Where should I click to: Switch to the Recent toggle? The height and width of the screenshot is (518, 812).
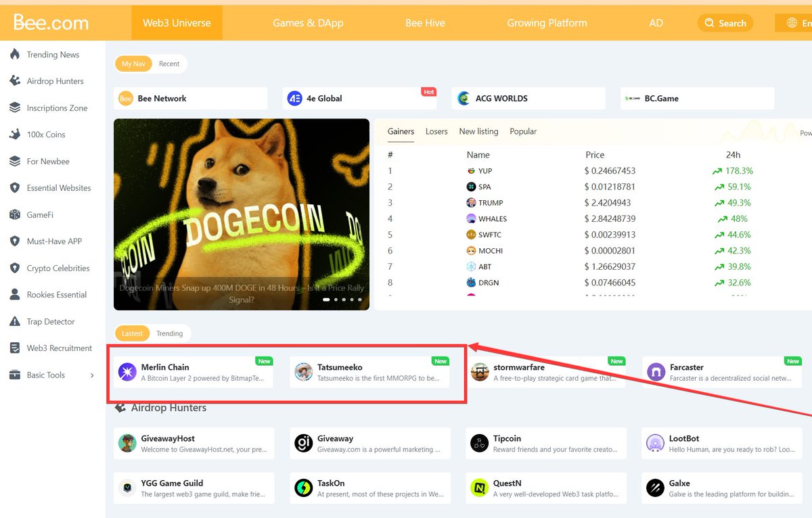[169, 64]
